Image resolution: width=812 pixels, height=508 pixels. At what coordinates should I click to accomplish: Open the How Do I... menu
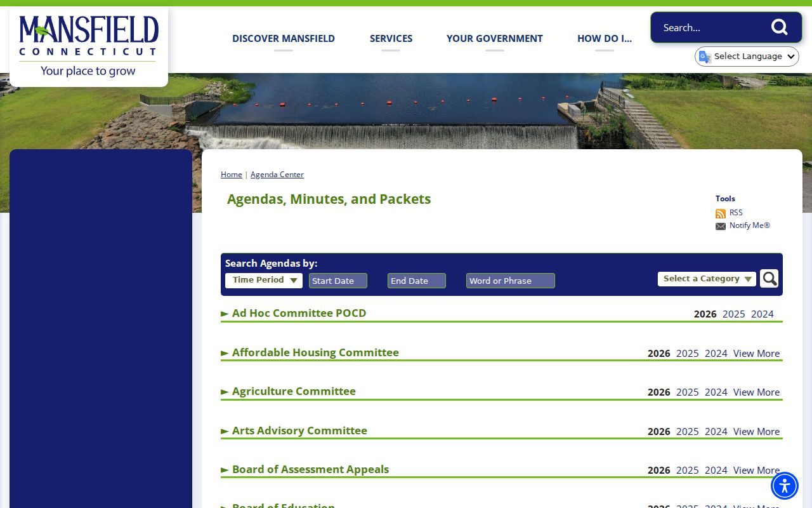tap(605, 39)
